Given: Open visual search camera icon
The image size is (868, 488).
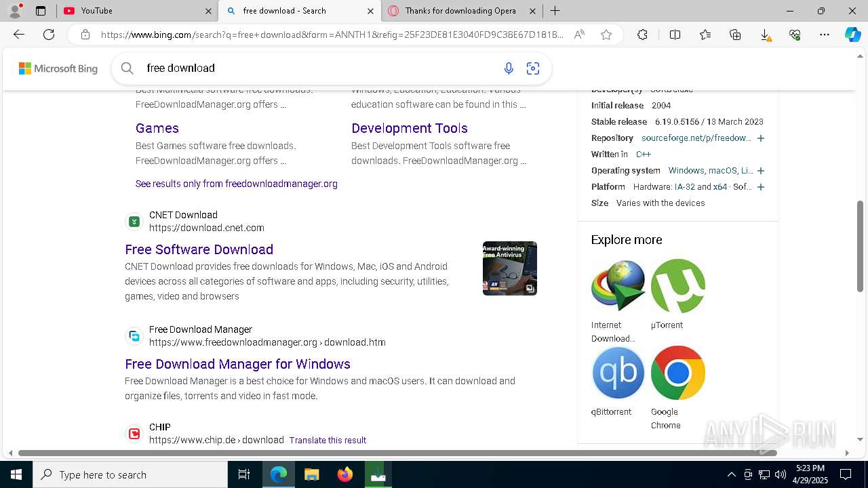Looking at the screenshot, I should 533,68.
